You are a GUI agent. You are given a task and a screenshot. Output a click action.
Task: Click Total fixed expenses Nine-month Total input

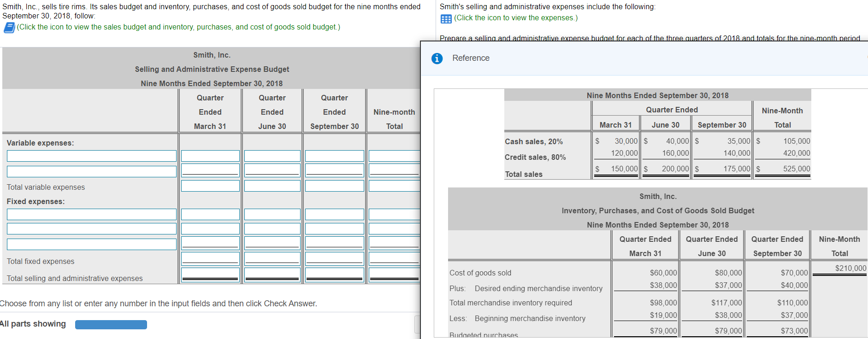(395, 259)
